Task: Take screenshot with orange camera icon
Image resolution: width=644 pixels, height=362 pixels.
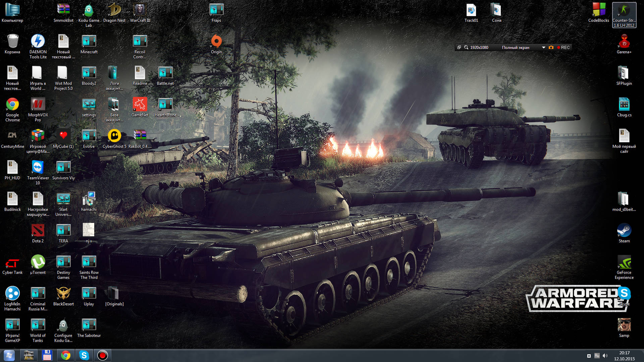Action: 551,48
